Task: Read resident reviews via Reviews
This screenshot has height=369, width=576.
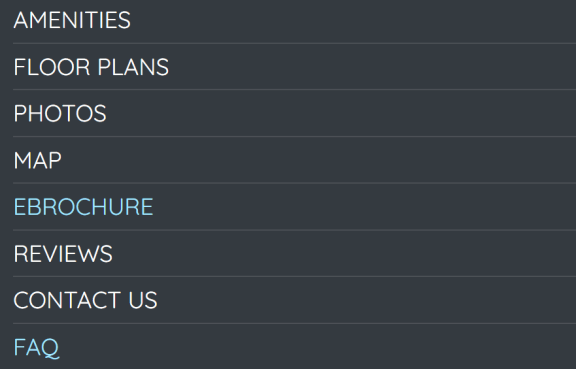Action: 63,254
